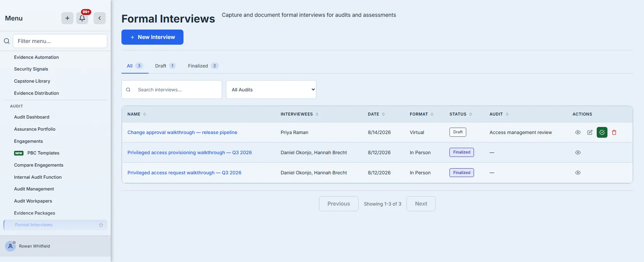Edit the Change approval walkthrough interview
Screen dimensions: 644x262
[590, 133]
